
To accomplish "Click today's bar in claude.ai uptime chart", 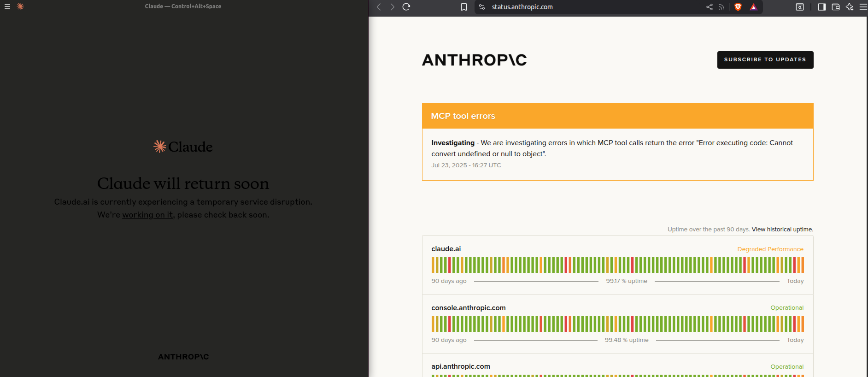I will (x=803, y=265).
